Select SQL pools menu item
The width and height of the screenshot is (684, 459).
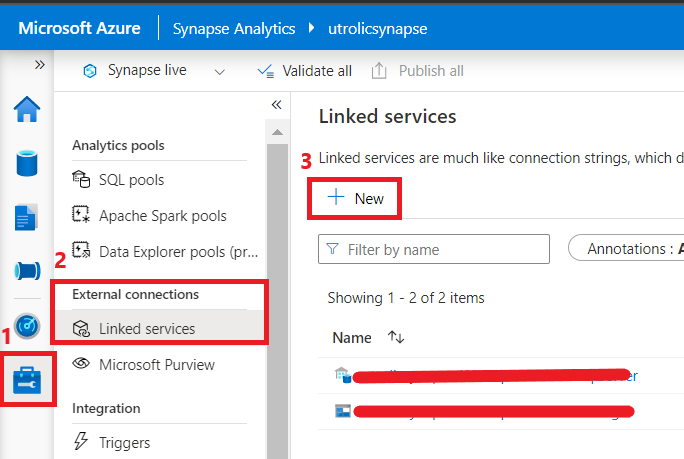tap(131, 180)
